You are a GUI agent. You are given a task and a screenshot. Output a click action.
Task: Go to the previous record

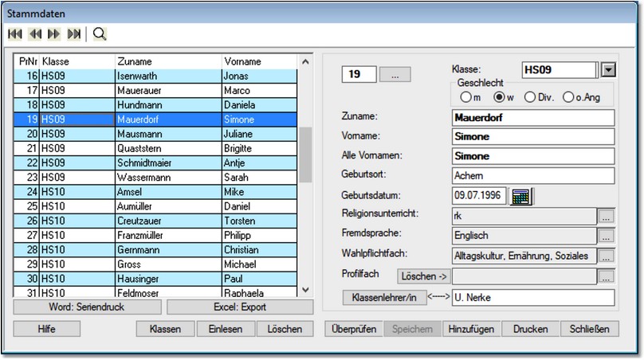point(35,34)
